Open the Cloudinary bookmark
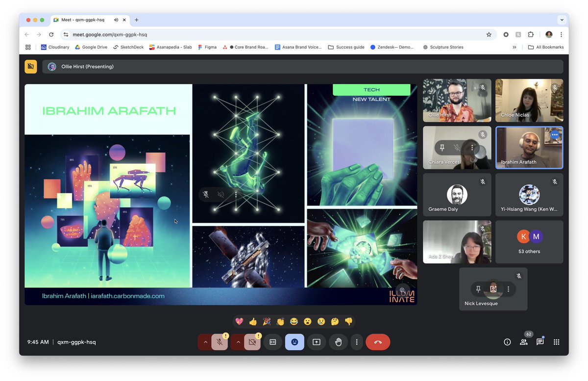This screenshot has height=381, width=588. 55,47
